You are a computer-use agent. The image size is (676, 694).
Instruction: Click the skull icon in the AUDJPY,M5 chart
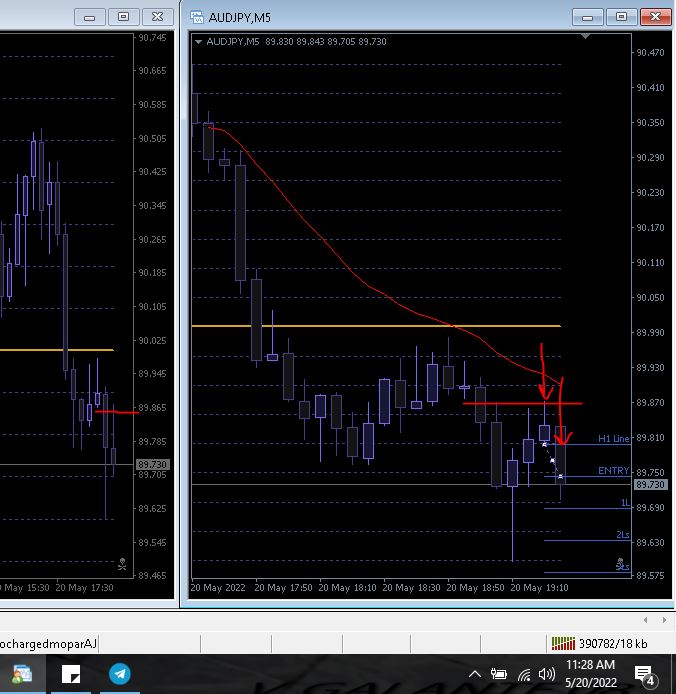pos(621,563)
